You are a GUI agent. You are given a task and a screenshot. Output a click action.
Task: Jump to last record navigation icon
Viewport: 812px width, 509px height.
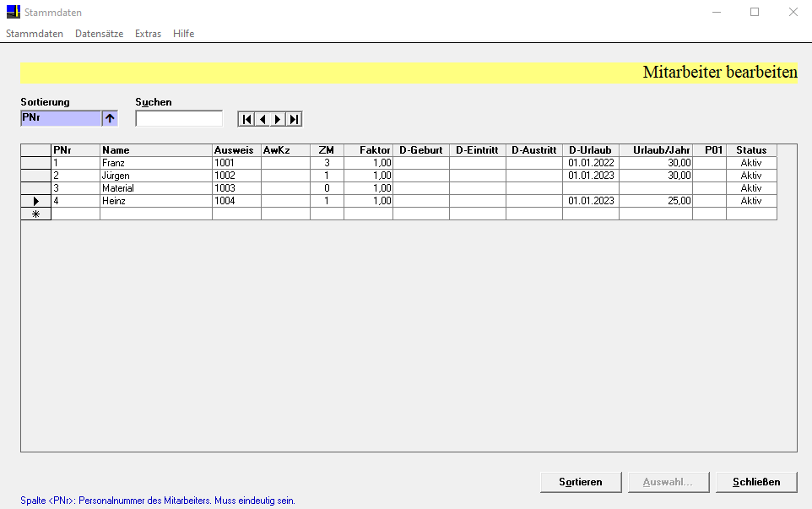pos(294,119)
